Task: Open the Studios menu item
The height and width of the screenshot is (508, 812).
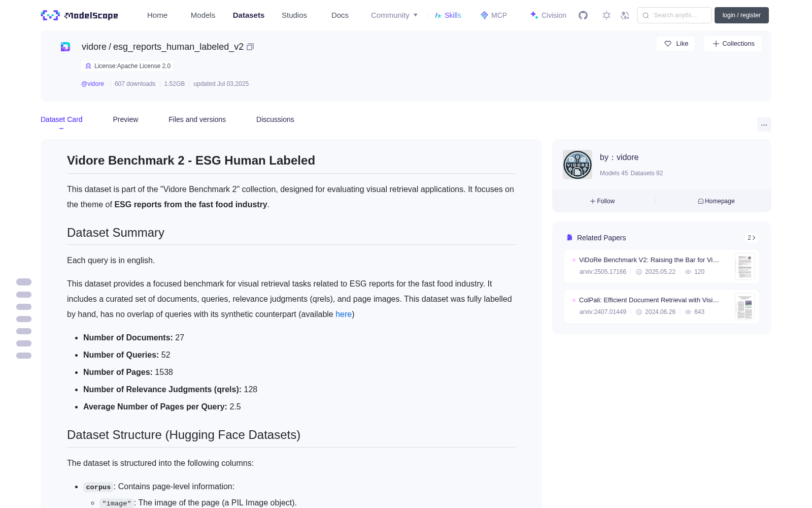Action: pos(294,15)
